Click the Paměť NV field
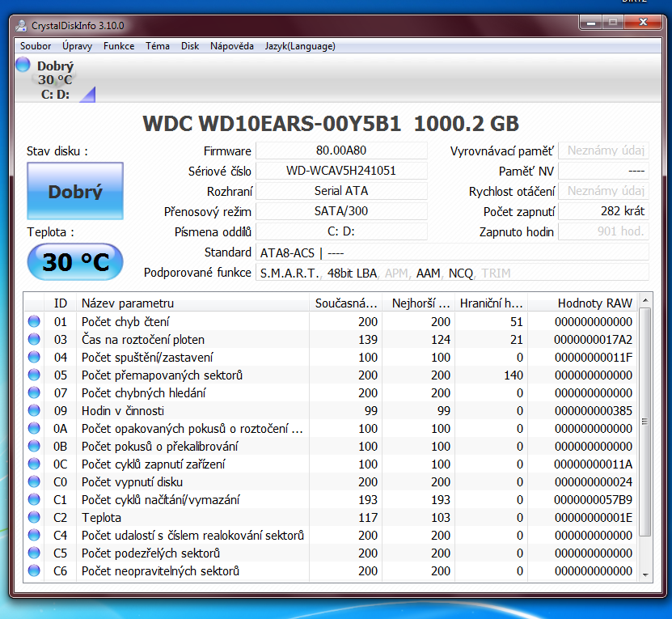Screen dimensions: 672x619 click(x=603, y=171)
